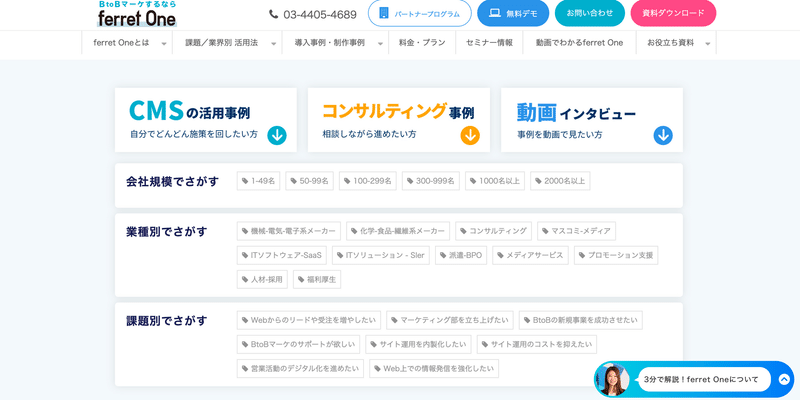Click the woman avatar in the chat widget
The width and height of the screenshot is (800, 400).
(x=613, y=380)
